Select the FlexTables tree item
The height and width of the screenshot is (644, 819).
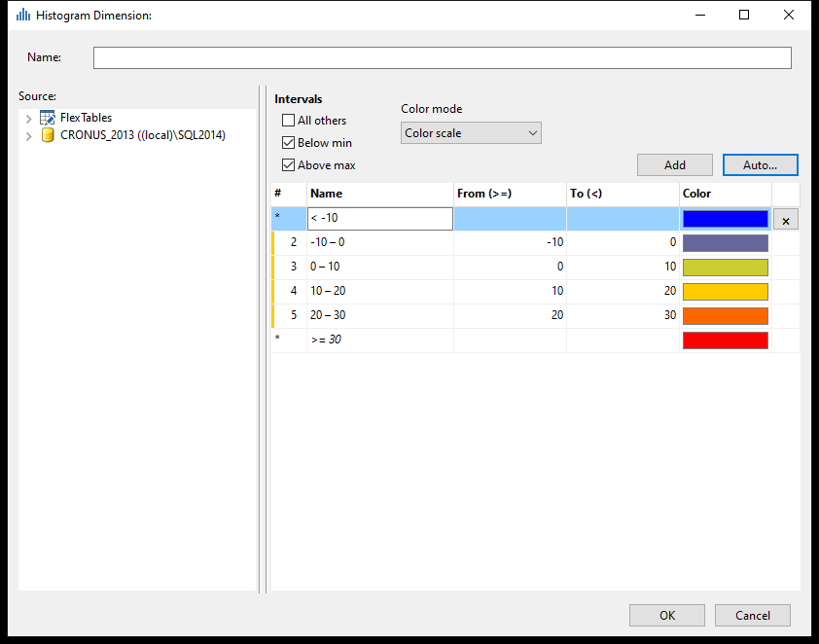pyautogui.click(x=86, y=118)
